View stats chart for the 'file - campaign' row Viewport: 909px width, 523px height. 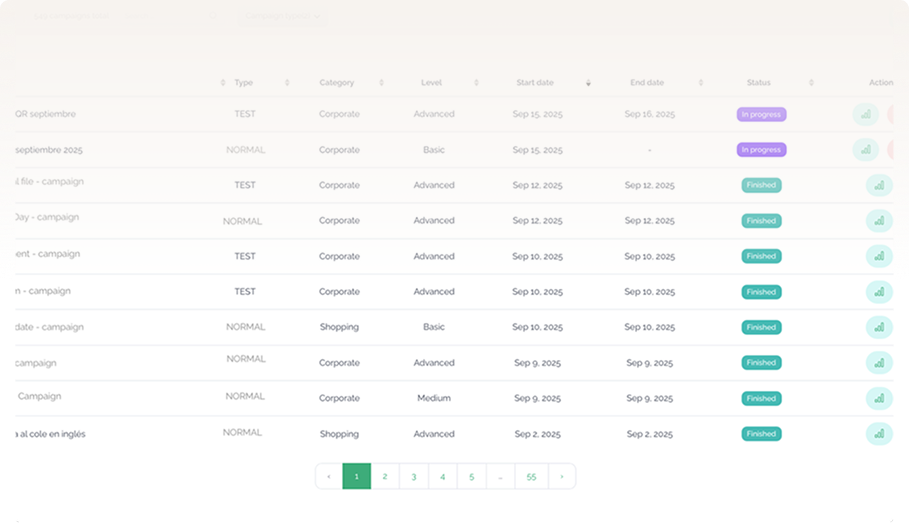pyautogui.click(x=879, y=186)
